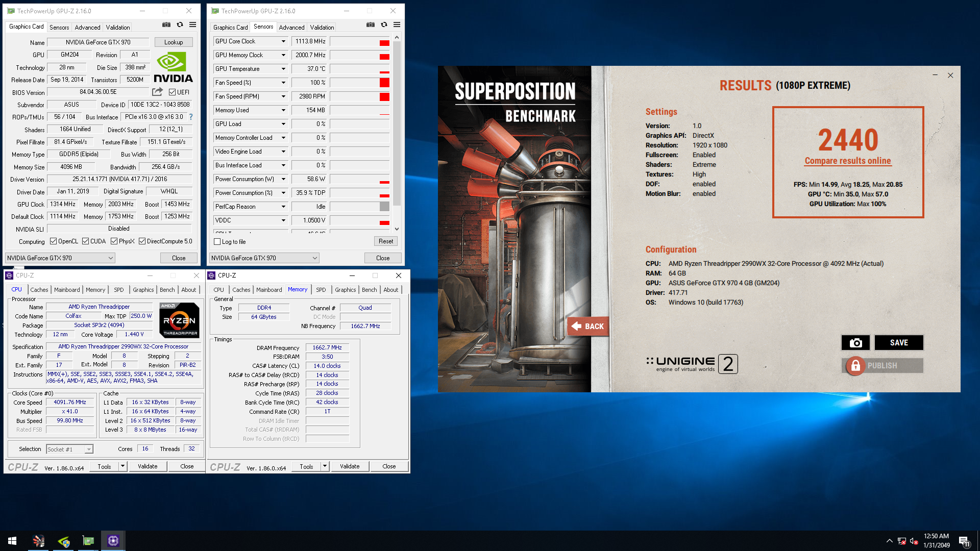Image resolution: width=980 pixels, height=551 pixels.
Task: Click Reset button in GPU-Z Sensors
Action: (386, 241)
